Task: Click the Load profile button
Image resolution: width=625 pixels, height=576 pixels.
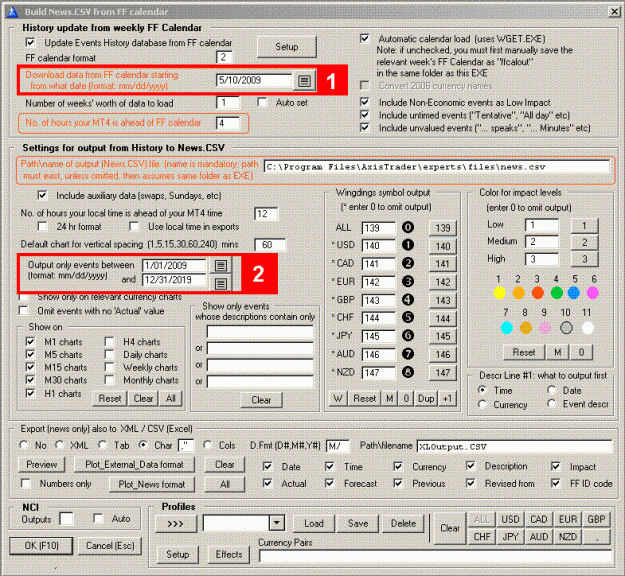Action: [314, 523]
